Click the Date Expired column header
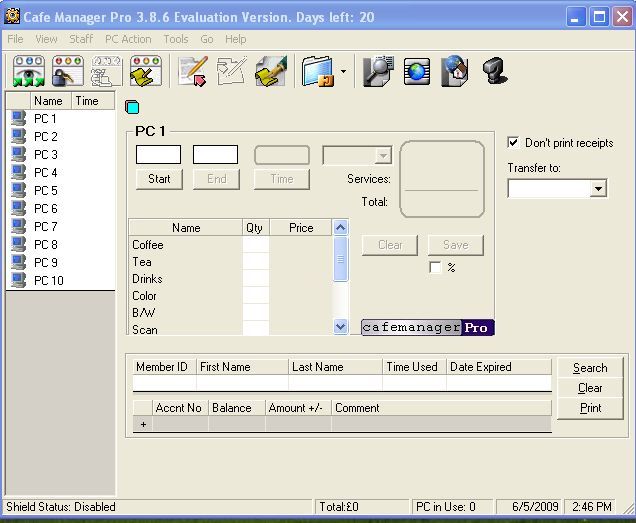The height and width of the screenshot is (523, 636). [x=499, y=367]
